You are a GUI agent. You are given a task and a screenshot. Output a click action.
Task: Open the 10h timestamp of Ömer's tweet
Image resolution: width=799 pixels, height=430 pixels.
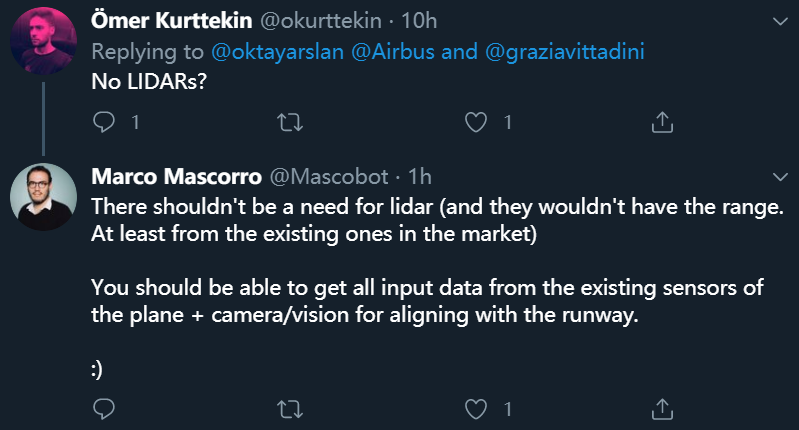click(426, 21)
